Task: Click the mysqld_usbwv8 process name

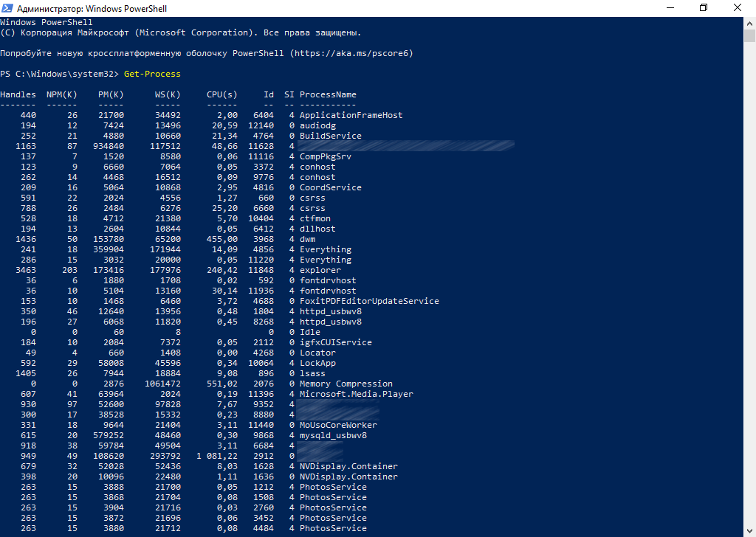Action: (333, 435)
